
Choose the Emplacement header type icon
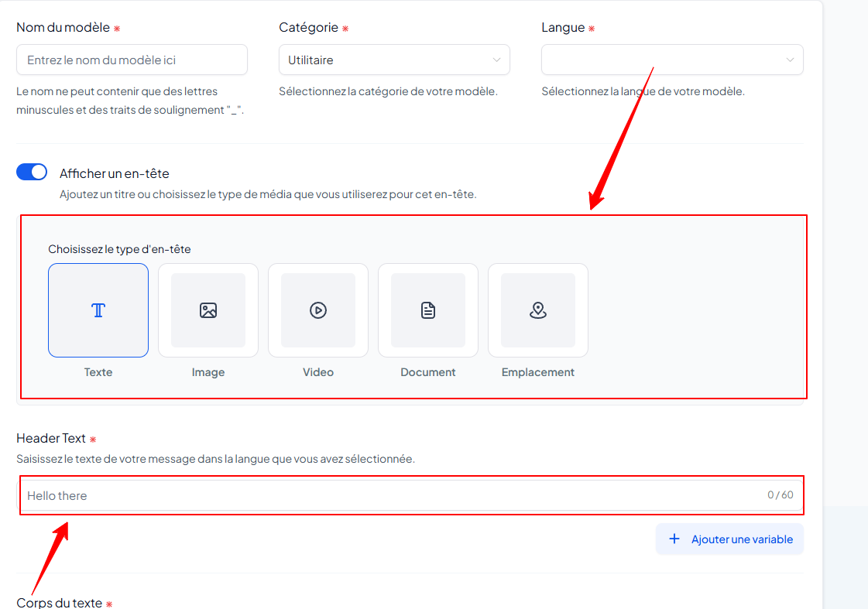point(538,310)
